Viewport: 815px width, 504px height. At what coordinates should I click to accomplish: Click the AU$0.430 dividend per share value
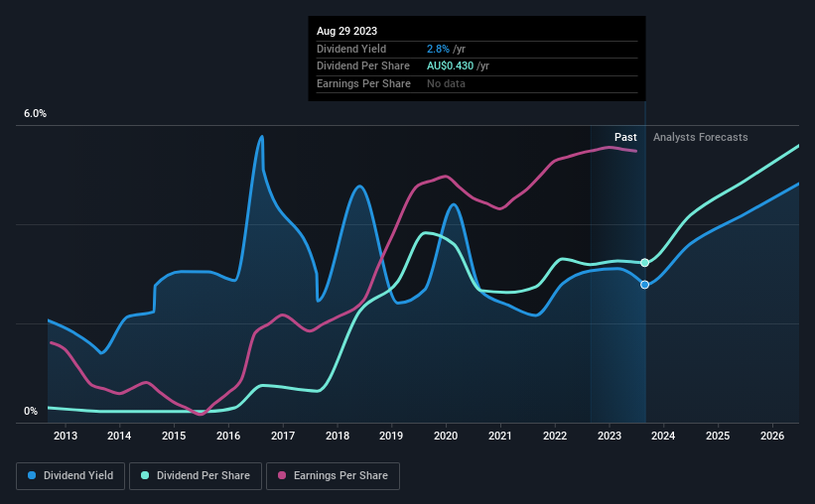click(x=450, y=66)
